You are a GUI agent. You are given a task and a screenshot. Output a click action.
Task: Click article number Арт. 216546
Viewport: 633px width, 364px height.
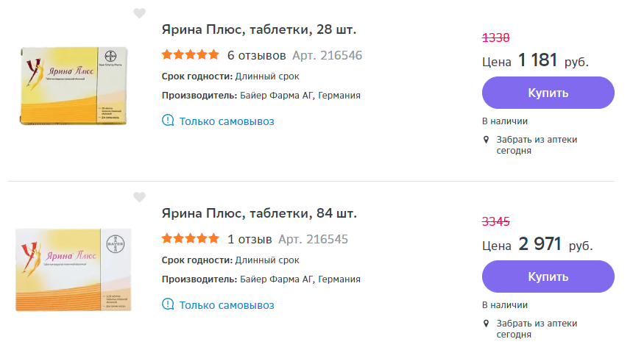(327, 55)
